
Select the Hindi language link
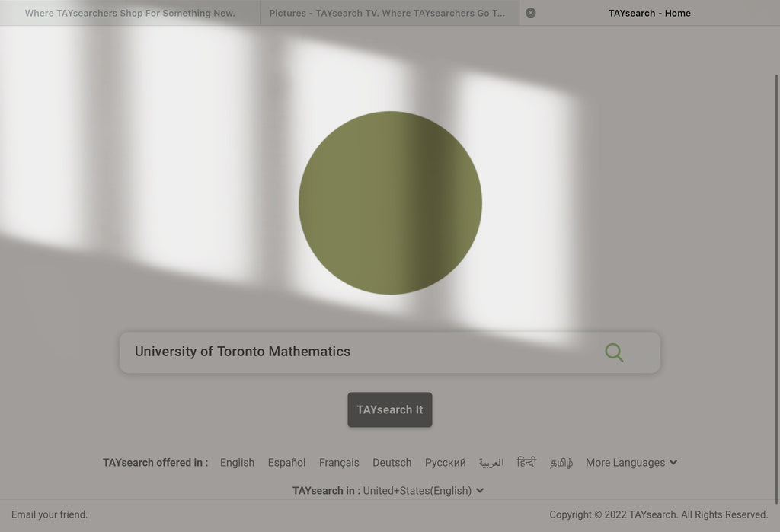tap(526, 463)
